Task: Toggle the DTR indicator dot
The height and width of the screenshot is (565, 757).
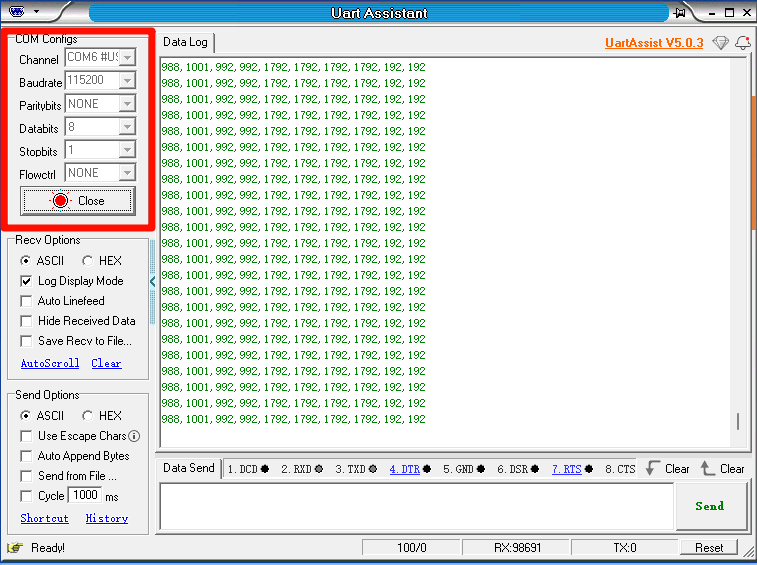Action: pos(427,469)
